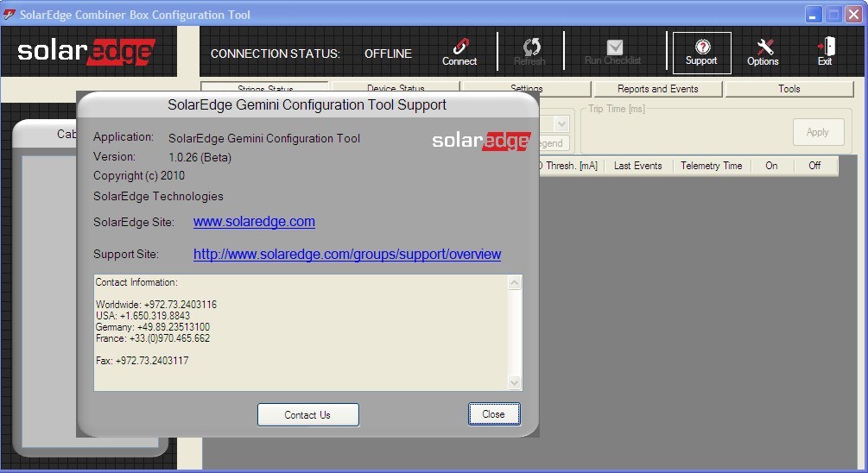Click the France phone number line

153,338
